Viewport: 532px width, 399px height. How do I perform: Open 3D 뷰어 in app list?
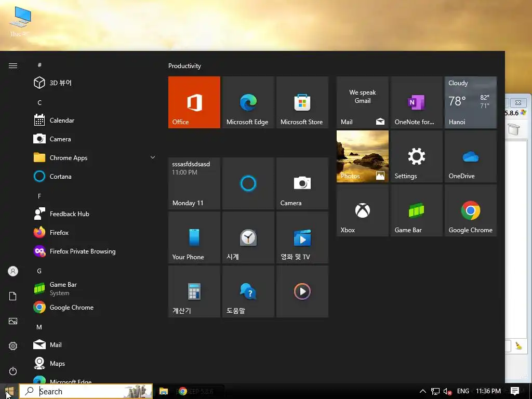(x=95, y=83)
